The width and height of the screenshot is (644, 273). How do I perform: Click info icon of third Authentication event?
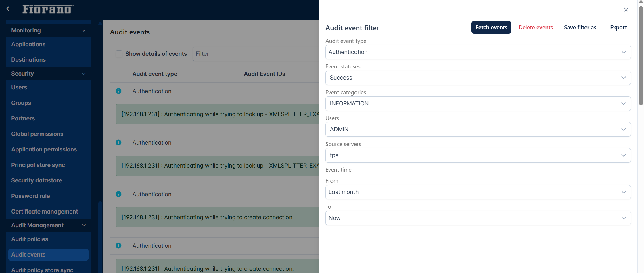pos(118,194)
